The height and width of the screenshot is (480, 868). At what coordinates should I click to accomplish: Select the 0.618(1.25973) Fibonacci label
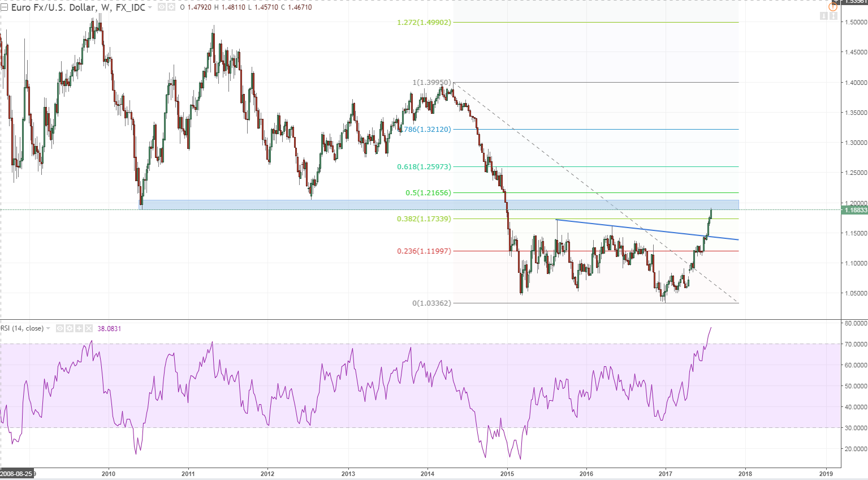(424, 167)
